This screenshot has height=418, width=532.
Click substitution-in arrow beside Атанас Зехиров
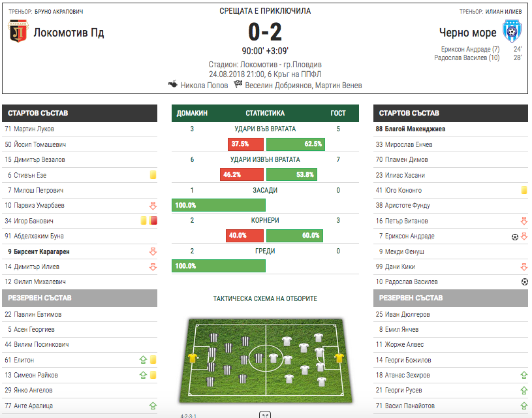coord(524,375)
